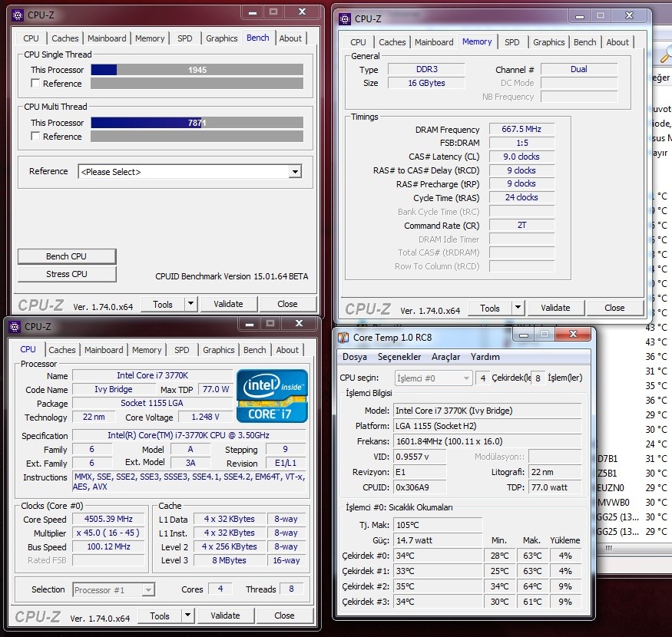This screenshot has height=637, width=672.
Task: Close the Core Temp window with the red X
Action: coord(573,334)
